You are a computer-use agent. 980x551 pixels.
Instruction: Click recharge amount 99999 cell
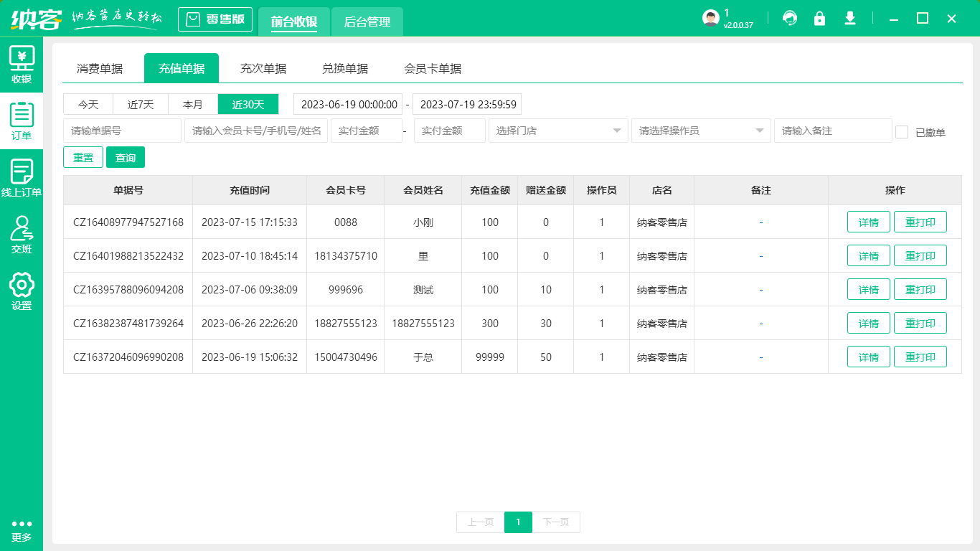tap(490, 357)
